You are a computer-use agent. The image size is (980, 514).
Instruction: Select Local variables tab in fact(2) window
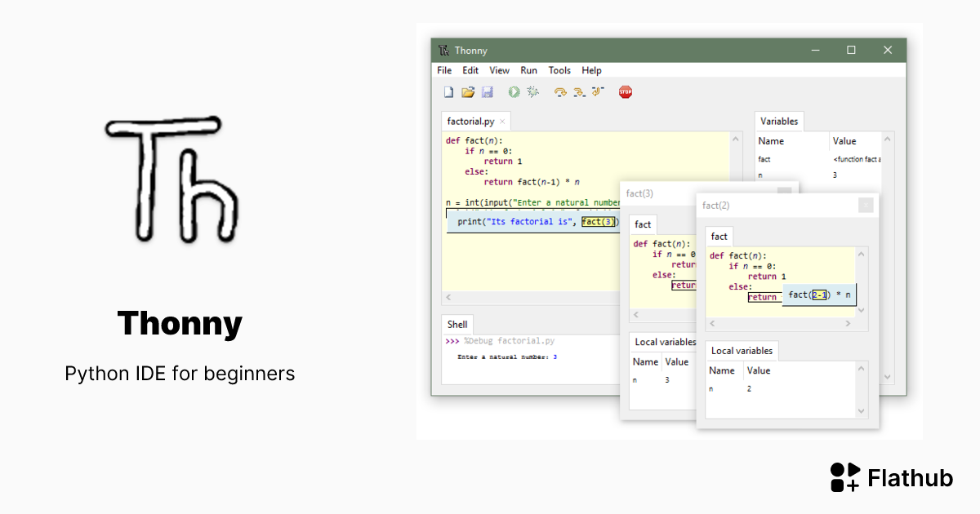point(742,351)
